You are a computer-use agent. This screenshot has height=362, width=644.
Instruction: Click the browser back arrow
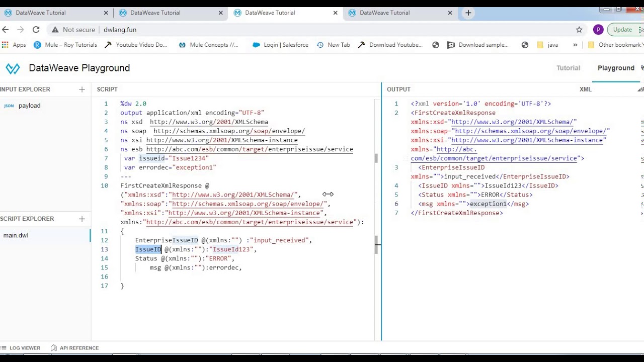tap(6, 30)
